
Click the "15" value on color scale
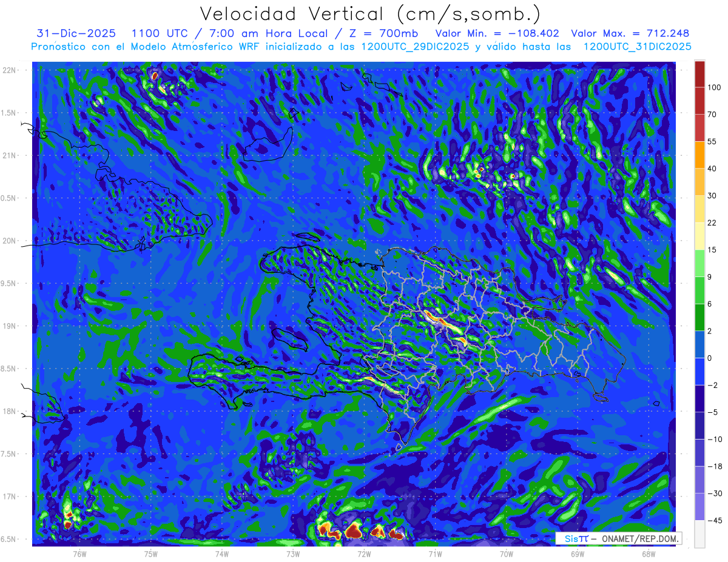pos(712,250)
